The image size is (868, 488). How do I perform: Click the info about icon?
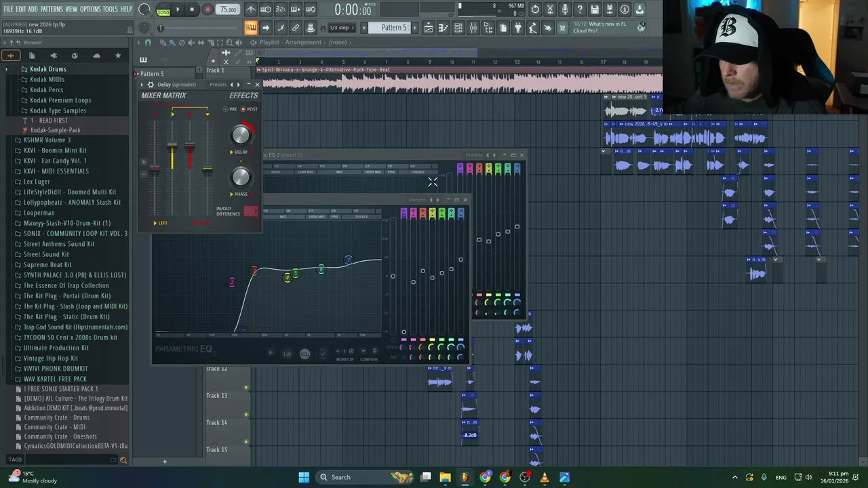tap(625, 9)
